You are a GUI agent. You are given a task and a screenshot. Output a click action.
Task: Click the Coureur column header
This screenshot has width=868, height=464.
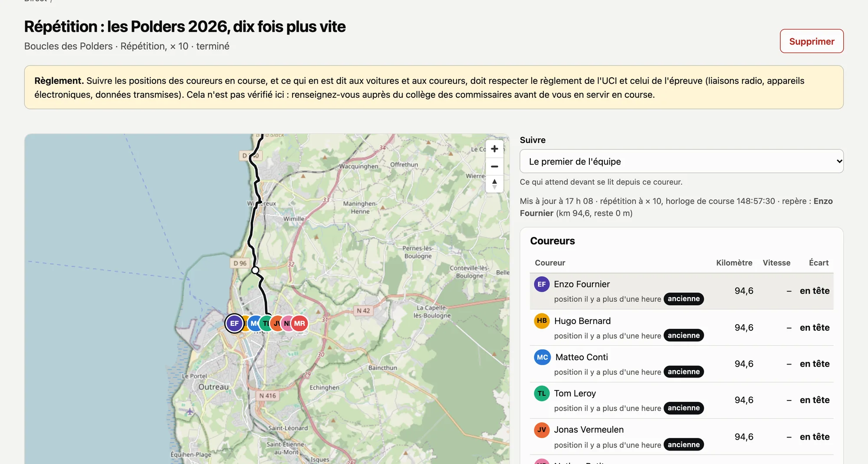pyautogui.click(x=550, y=263)
